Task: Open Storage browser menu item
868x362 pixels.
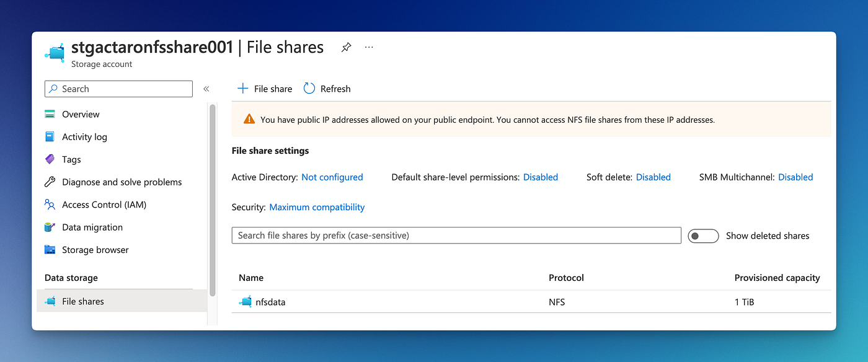Action: tap(95, 250)
